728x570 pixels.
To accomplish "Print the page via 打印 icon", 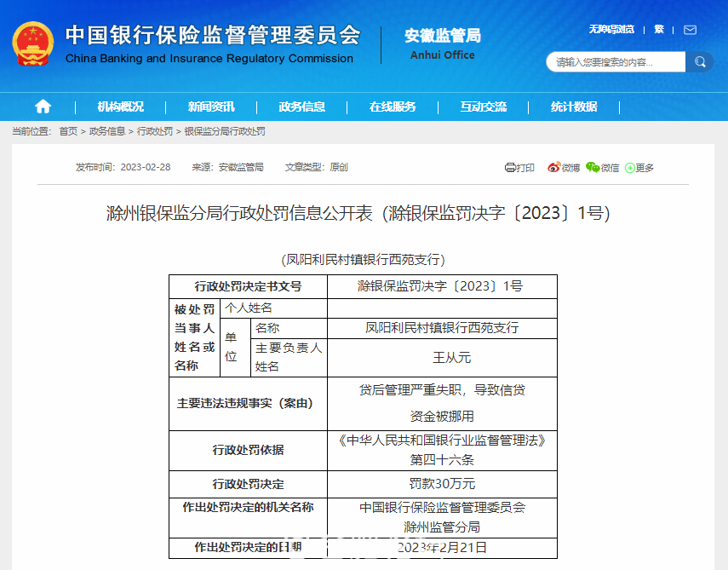I will coord(519,168).
